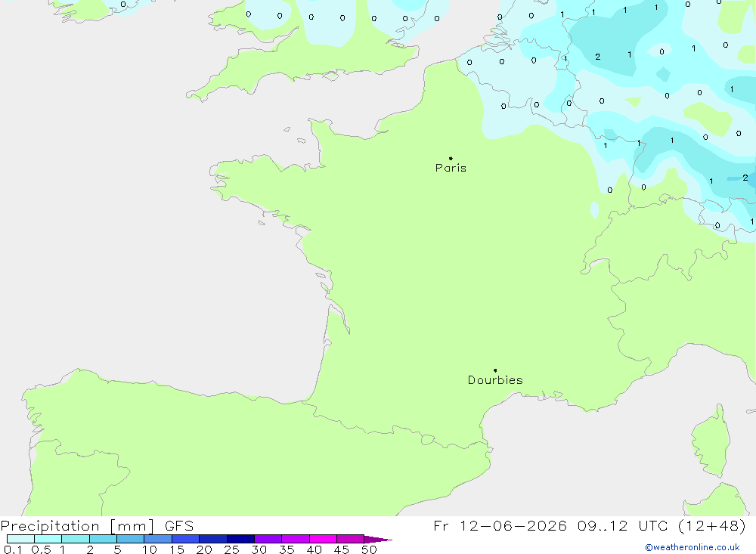Click the Dourbies city label
Screen dimensions: 756x554
(x=495, y=380)
